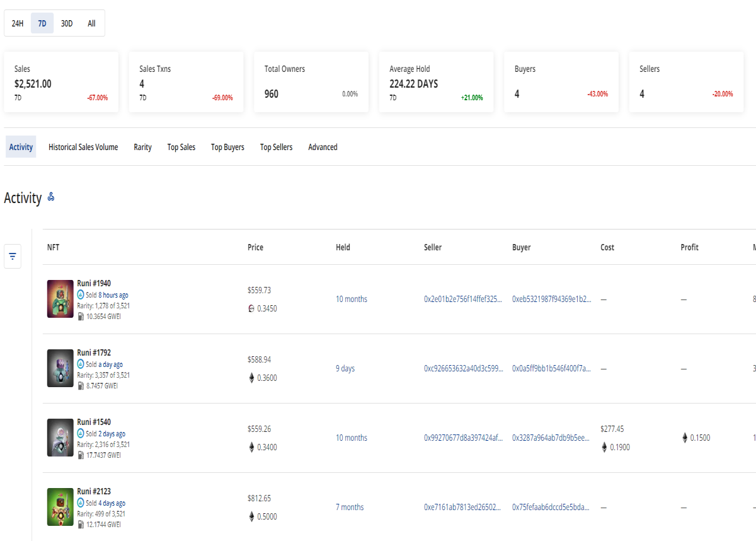Click the Ethereum icon beside 0.3600 price
The width and height of the screenshot is (756, 541).
(252, 378)
